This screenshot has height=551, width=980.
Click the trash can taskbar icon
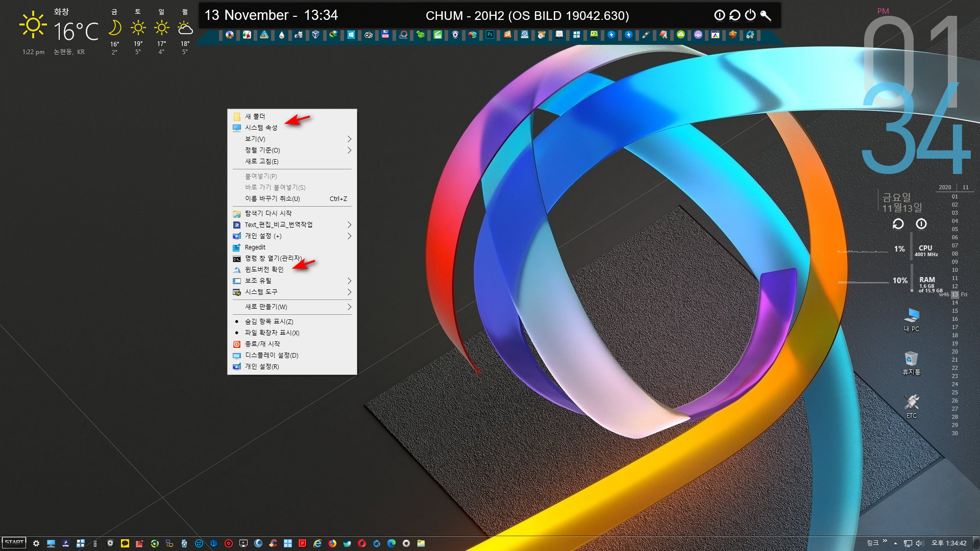click(x=95, y=543)
